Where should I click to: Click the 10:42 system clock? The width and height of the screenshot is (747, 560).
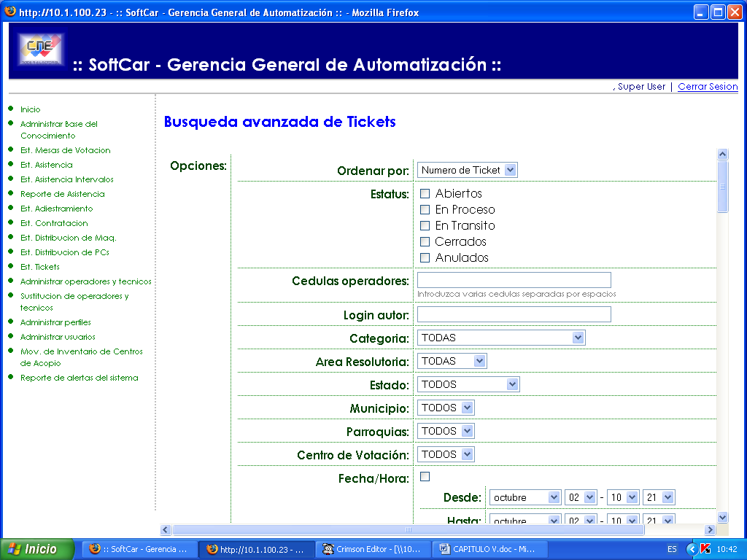727,549
